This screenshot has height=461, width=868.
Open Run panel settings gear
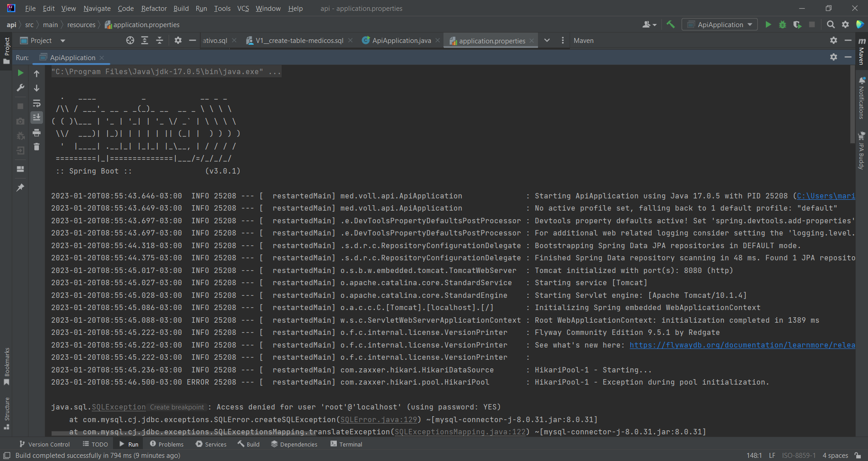(x=834, y=57)
